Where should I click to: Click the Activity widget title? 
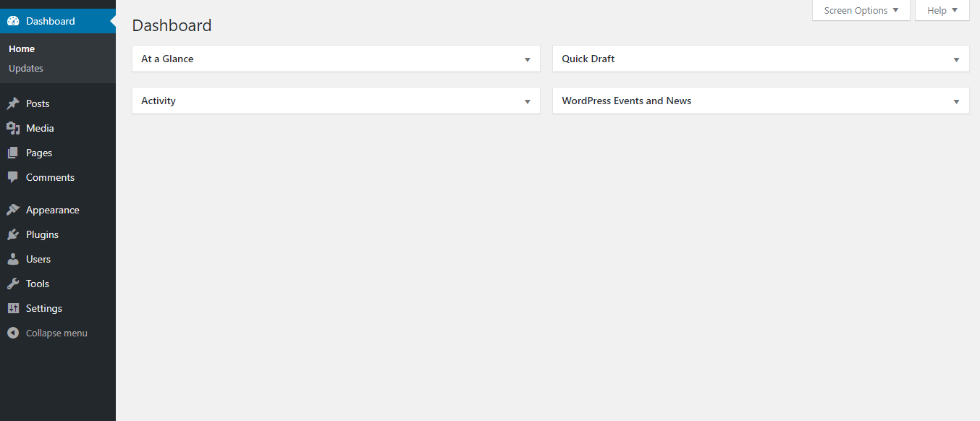tap(159, 101)
